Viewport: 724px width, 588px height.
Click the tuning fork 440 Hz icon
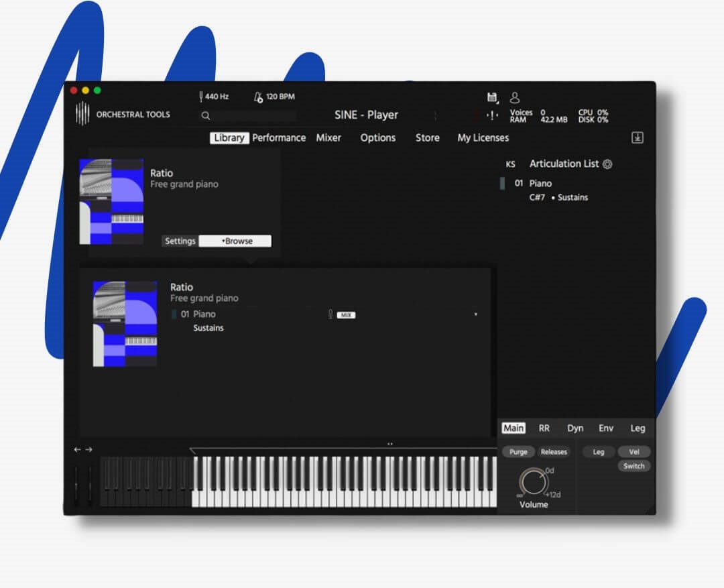200,97
